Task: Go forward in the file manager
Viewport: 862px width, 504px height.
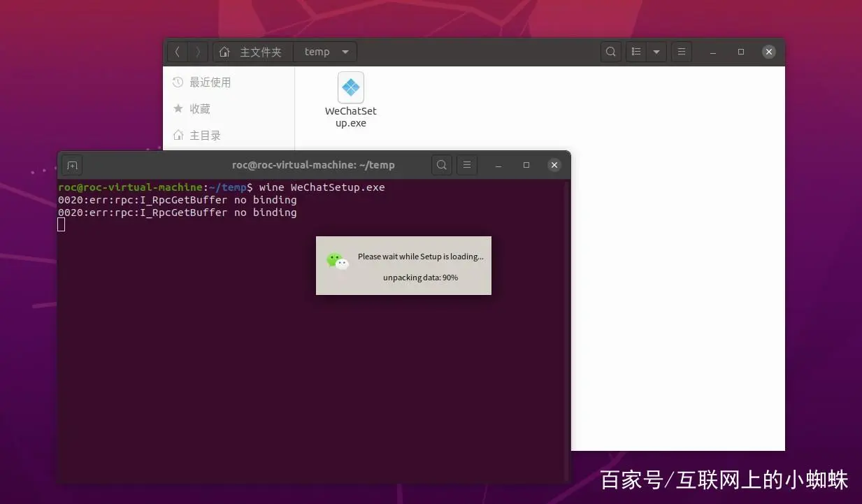Action: coord(198,52)
